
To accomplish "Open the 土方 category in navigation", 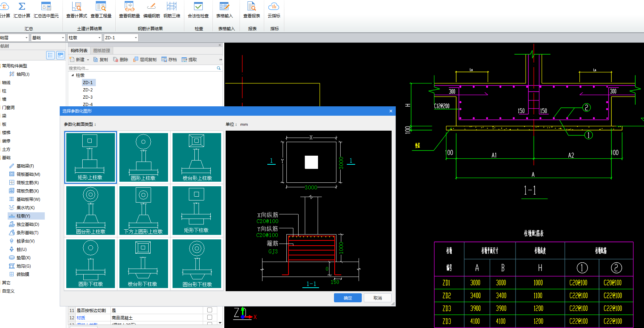I will point(6,149).
